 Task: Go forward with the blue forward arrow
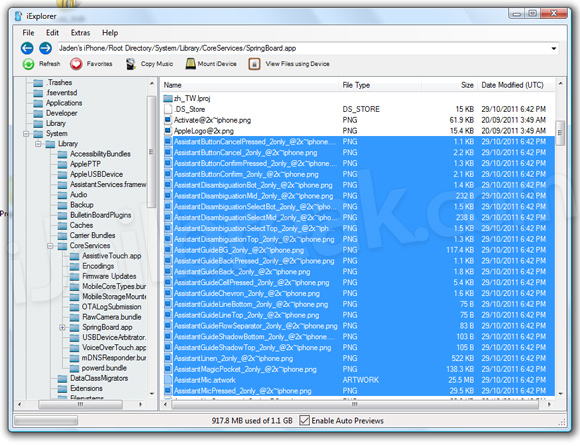[45, 48]
